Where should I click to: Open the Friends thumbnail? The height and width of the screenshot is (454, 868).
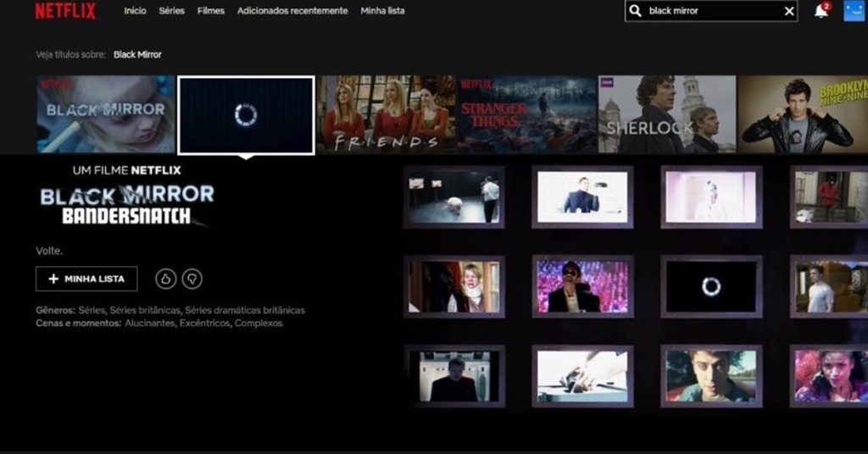(x=387, y=114)
